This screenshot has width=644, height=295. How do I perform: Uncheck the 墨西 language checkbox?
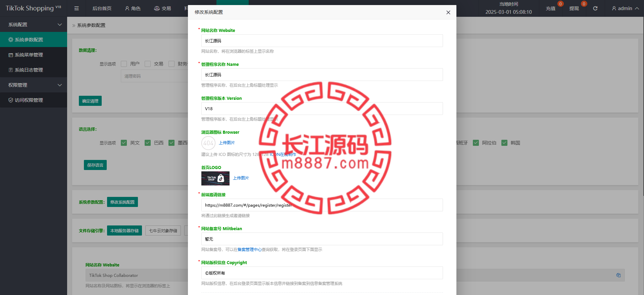tap(171, 143)
